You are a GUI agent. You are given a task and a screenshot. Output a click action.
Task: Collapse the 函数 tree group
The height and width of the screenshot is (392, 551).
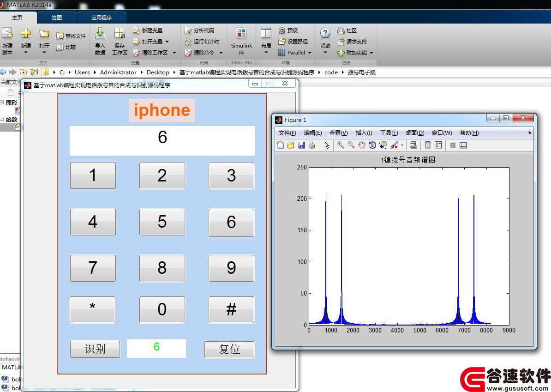[x=2, y=119]
